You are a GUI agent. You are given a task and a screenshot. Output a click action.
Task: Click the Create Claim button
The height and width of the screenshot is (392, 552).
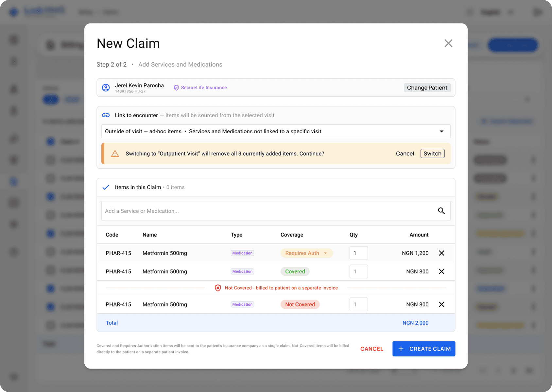[x=424, y=349]
